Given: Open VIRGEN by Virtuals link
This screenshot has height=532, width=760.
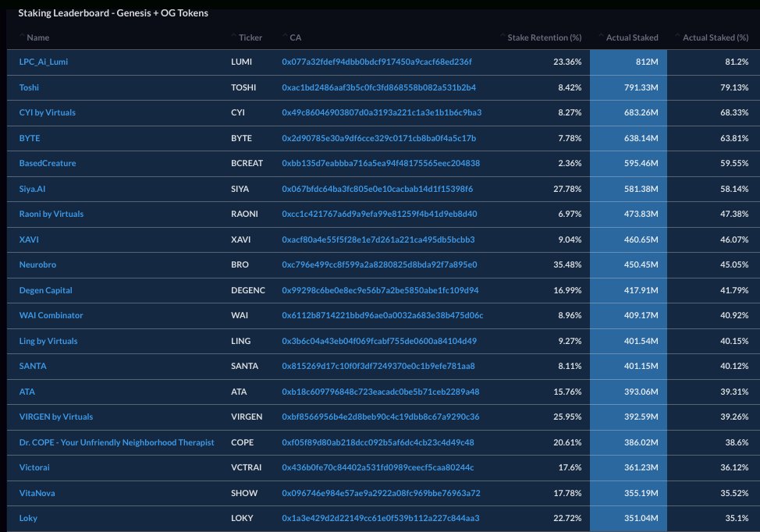Looking at the screenshot, I should pos(56,417).
